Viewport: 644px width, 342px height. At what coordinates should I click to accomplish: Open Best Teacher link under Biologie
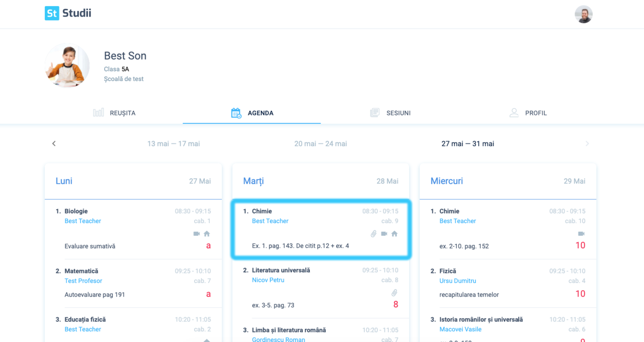pos(83,221)
